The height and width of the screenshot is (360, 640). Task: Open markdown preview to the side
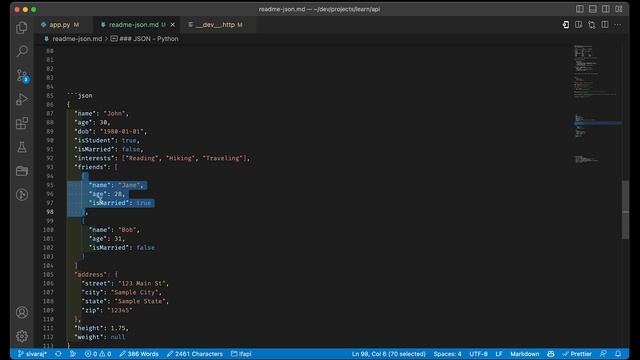click(x=579, y=25)
